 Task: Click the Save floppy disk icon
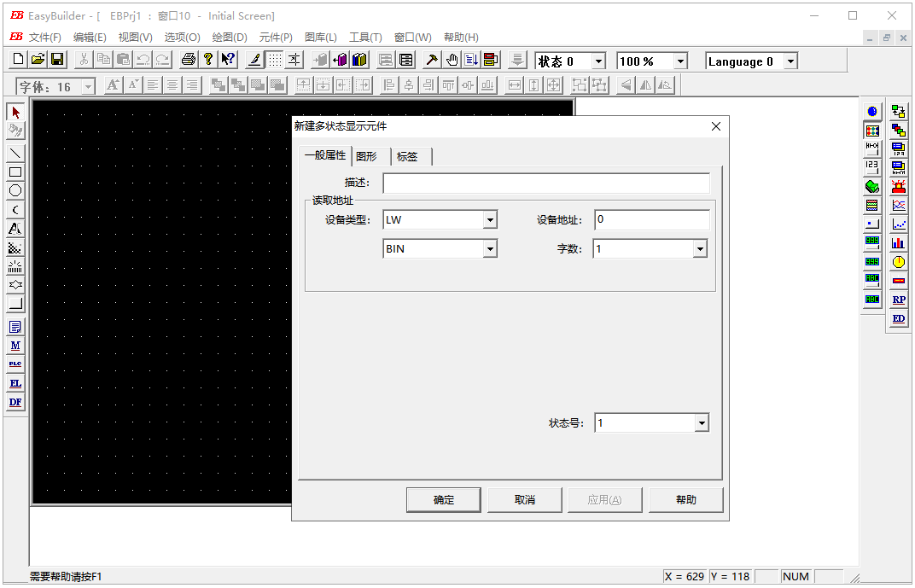pos(57,60)
